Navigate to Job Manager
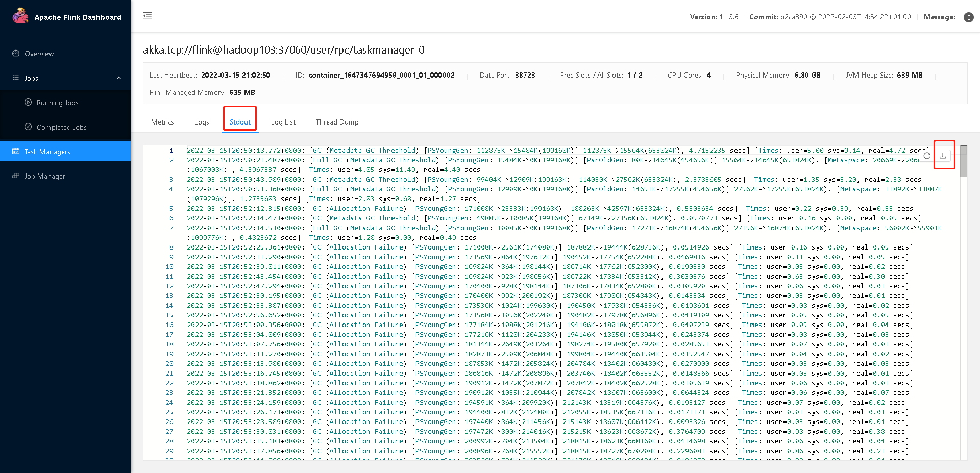980x473 pixels. tap(65, 176)
